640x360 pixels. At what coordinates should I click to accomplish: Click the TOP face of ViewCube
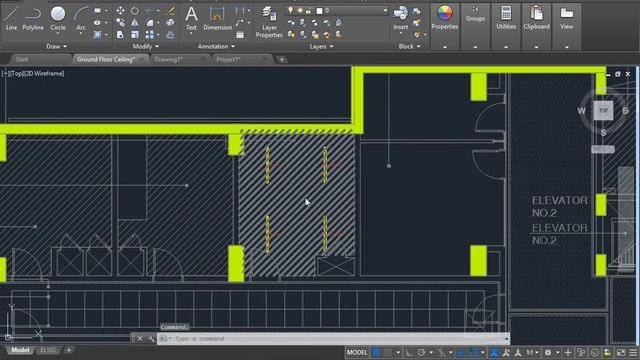point(603,111)
